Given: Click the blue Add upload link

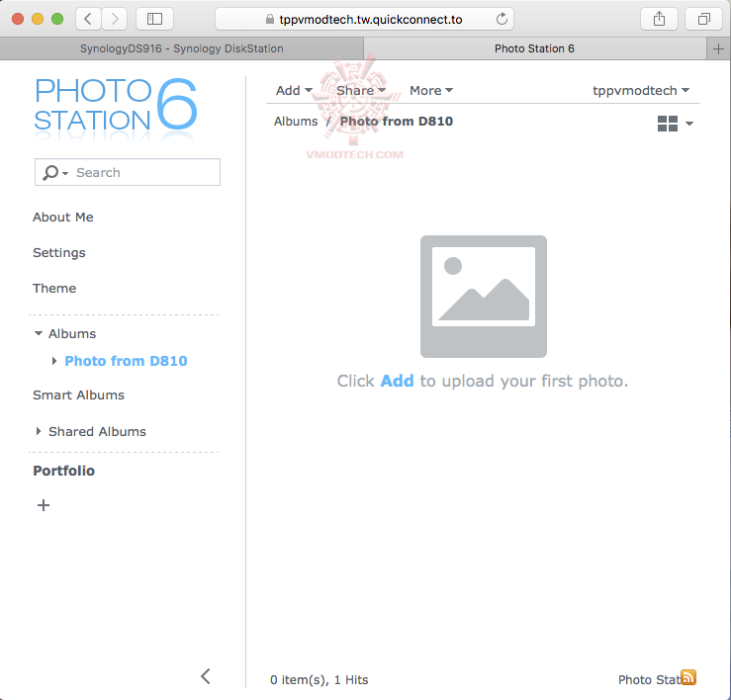Looking at the screenshot, I should click(x=397, y=381).
